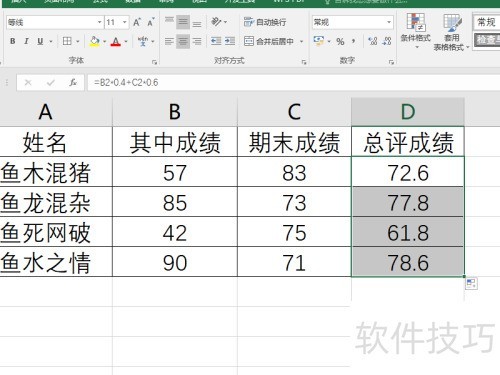The height and width of the screenshot is (375, 500).
Task: Select center horizontal alignment
Action: click(x=183, y=41)
